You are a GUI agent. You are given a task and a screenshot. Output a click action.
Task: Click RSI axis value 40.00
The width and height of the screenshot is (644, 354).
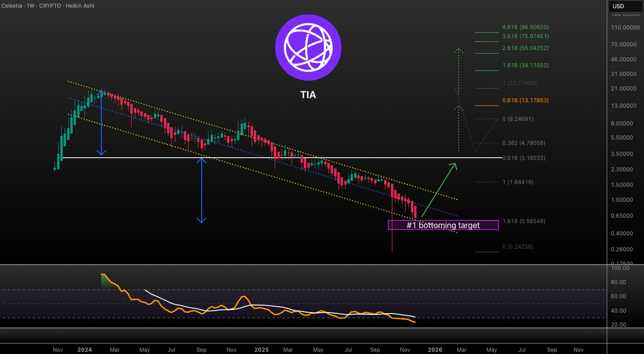(x=619, y=310)
